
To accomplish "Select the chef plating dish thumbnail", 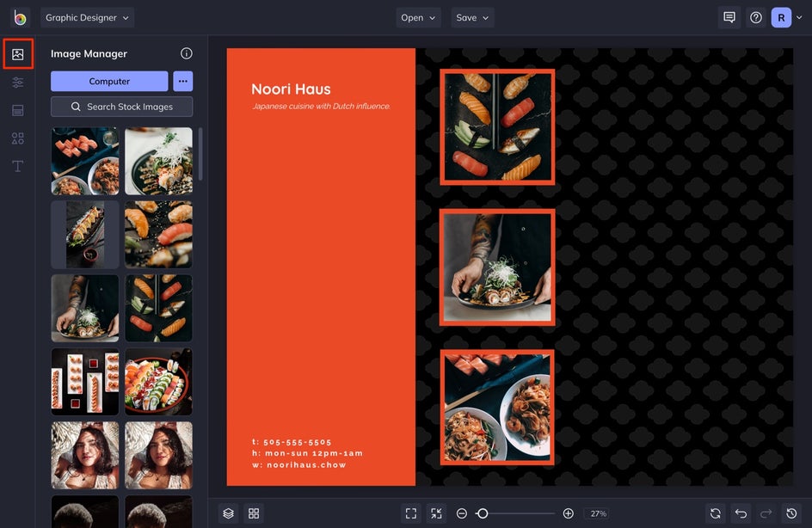I will click(x=85, y=308).
